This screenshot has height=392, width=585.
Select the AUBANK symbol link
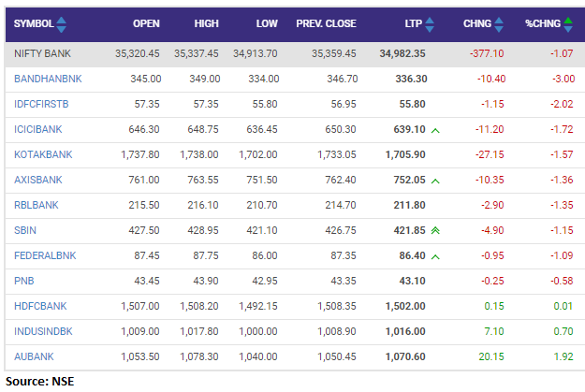[x=35, y=356]
